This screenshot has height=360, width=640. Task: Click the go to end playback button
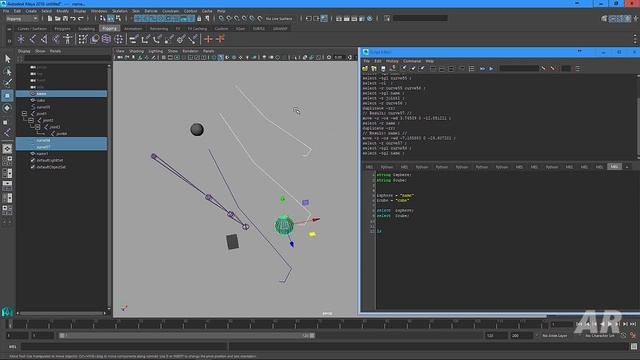pos(633,324)
